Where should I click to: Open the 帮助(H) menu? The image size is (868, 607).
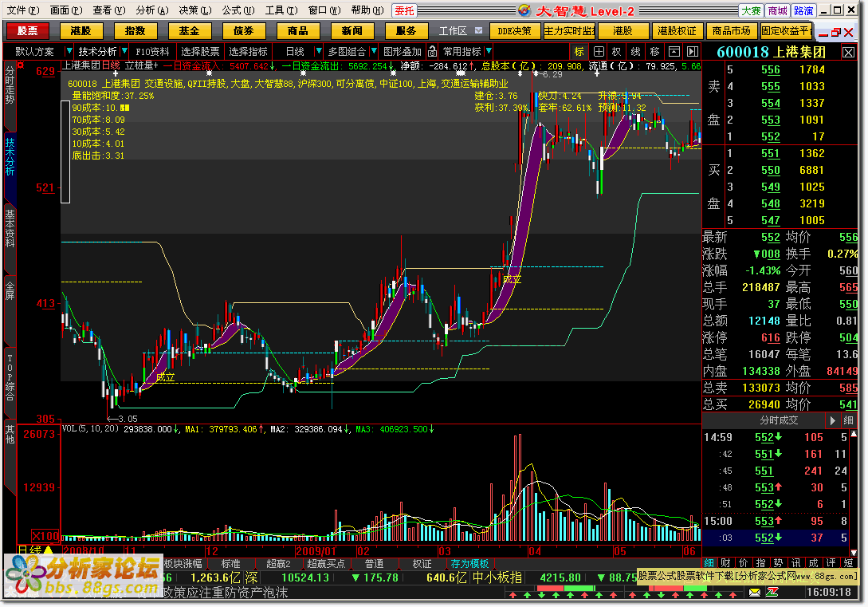pos(367,10)
